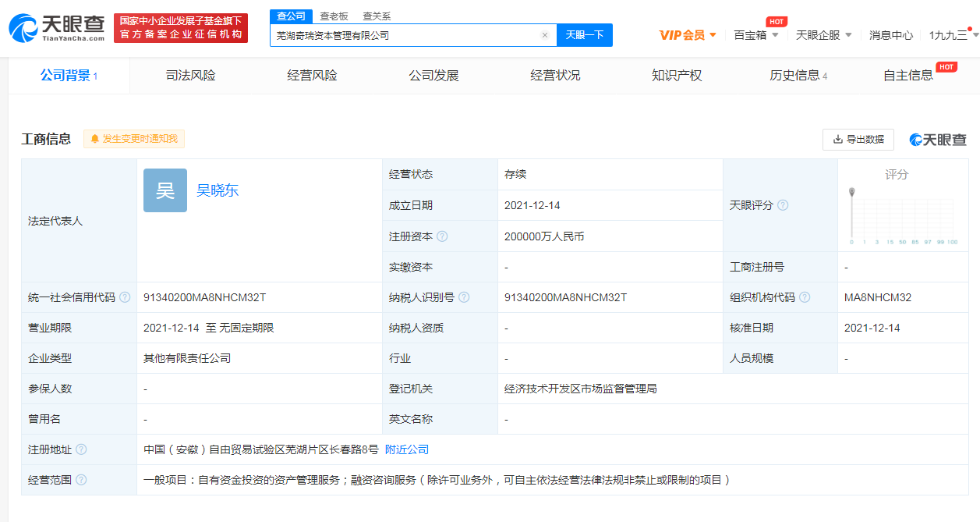Click the TianYanCha logo at top left

coord(56,27)
